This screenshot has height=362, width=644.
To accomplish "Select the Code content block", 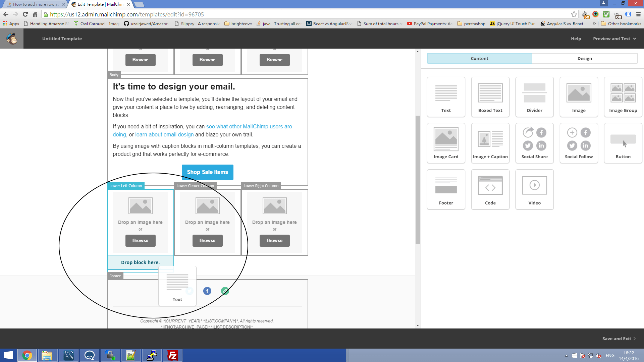I will point(490,189).
